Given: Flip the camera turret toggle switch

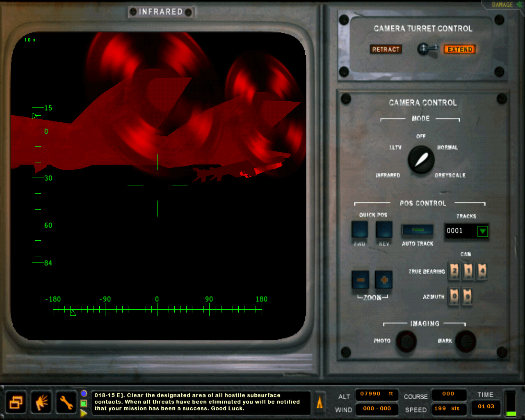Looking at the screenshot, I should 427,49.
